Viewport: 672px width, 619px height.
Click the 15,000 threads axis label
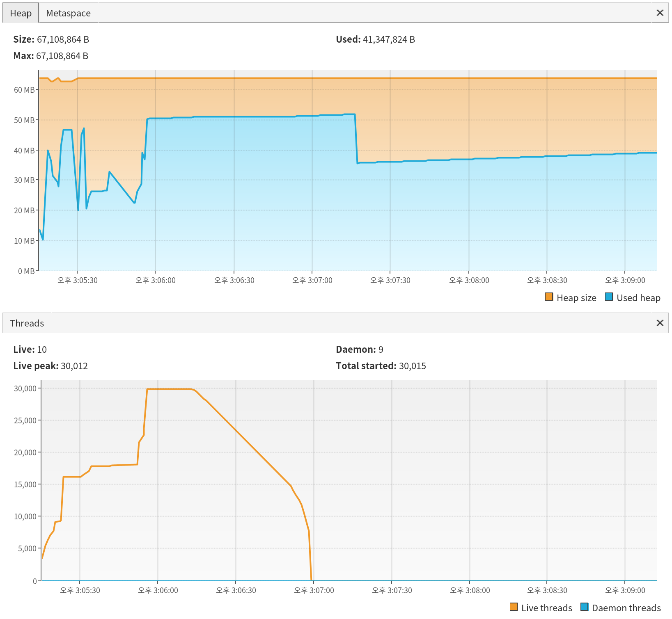[25, 484]
